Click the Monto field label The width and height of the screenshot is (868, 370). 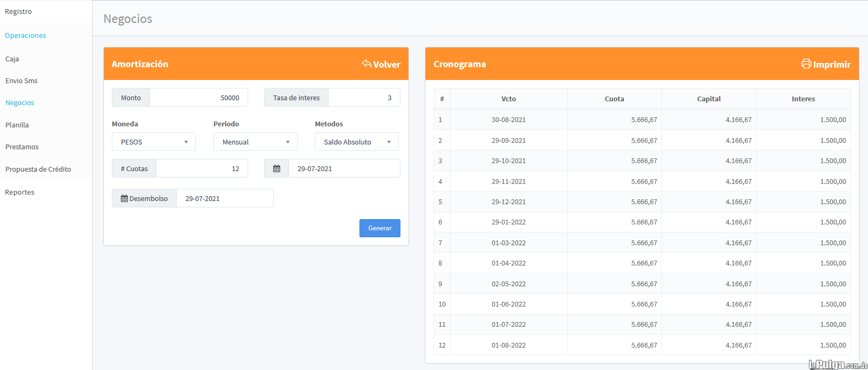(x=131, y=98)
